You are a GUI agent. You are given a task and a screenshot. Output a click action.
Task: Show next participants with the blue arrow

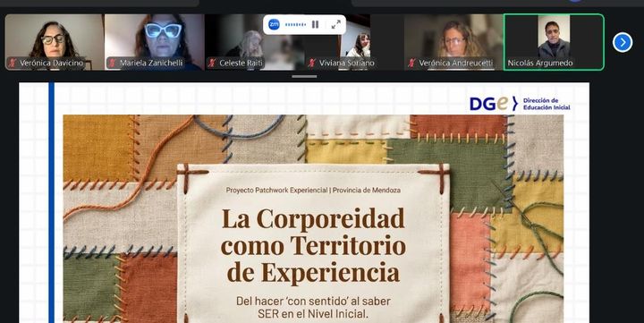623,42
